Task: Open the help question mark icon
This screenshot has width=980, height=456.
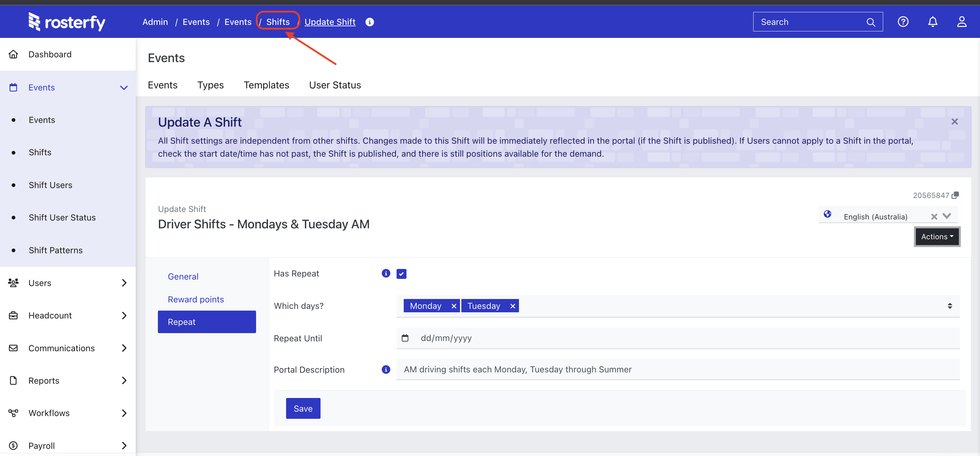Action: pyautogui.click(x=903, y=22)
